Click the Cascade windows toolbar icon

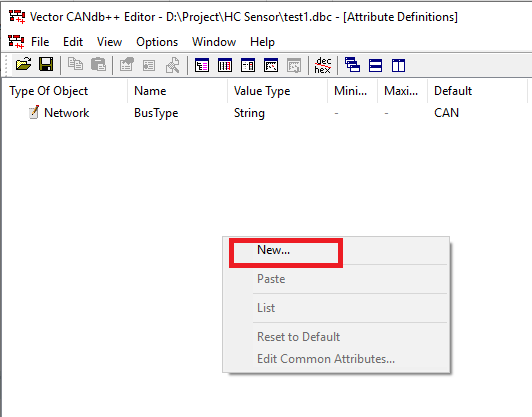352,65
